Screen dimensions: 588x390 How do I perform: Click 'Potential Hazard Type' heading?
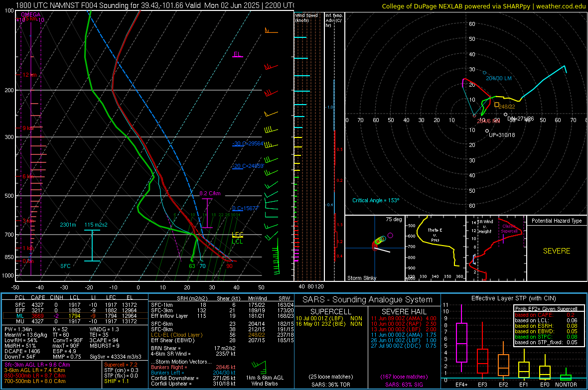pyautogui.click(x=557, y=221)
